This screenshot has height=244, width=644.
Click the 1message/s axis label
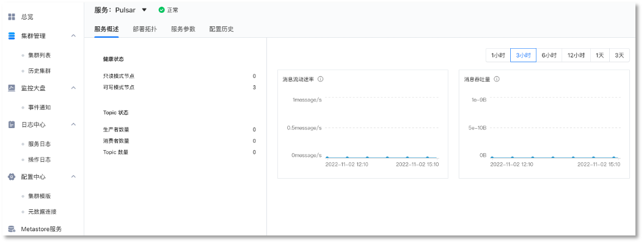point(307,100)
